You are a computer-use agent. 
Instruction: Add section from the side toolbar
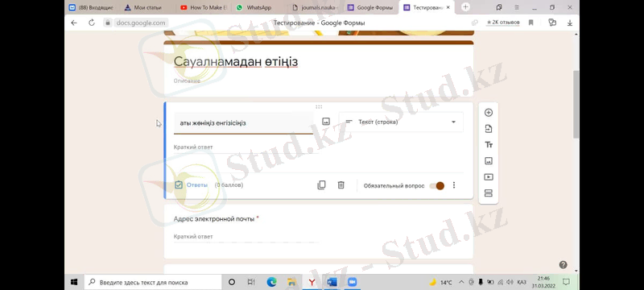point(489,193)
